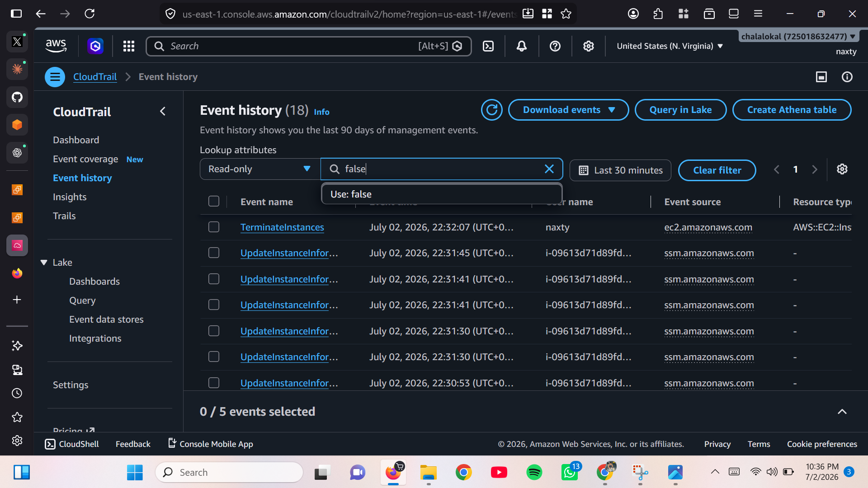Image resolution: width=868 pixels, height=488 pixels.
Task: Open Event data stores under Lake
Action: pyautogui.click(x=106, y=319)
